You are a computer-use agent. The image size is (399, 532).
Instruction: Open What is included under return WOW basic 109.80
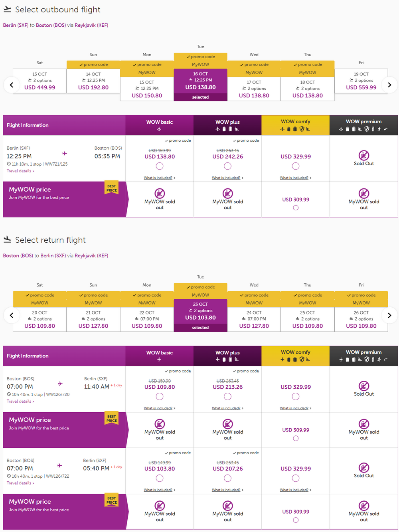pyautogui.click(x=160, y=408)
